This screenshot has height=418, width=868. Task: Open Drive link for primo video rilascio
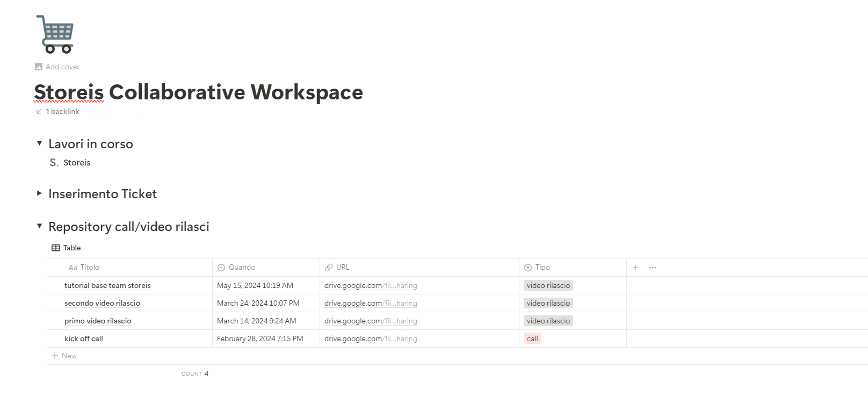[x=371, y=321]
